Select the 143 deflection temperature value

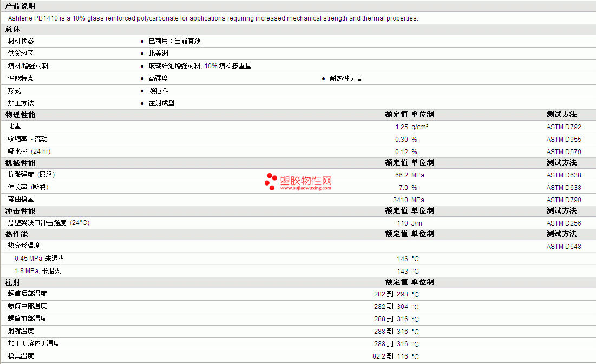click(403, 272)
